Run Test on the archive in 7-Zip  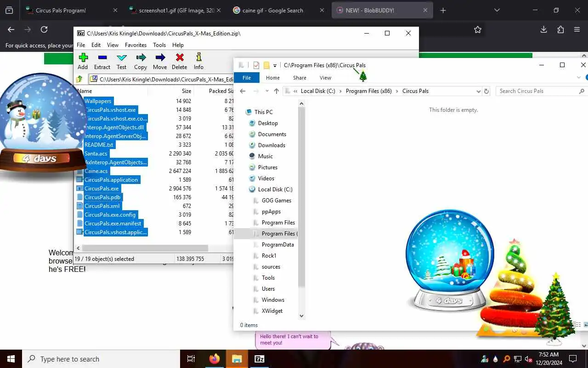(121, 61)
